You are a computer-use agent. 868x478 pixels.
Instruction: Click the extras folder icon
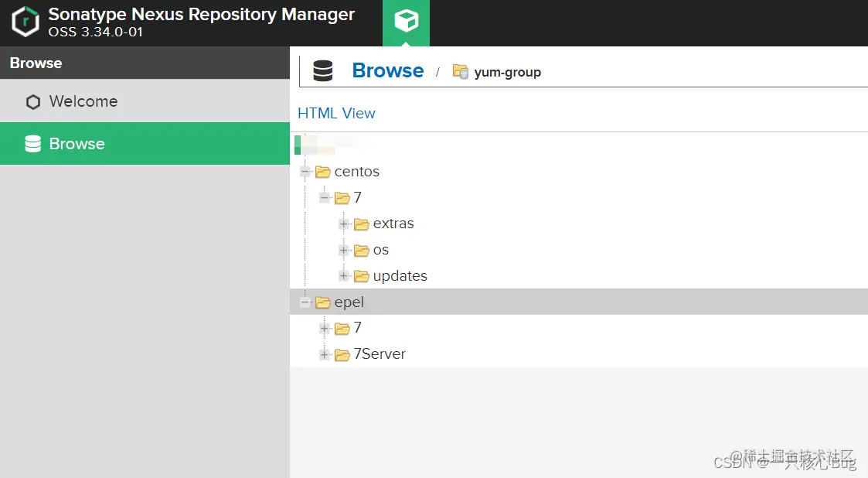tap(362, 224)
